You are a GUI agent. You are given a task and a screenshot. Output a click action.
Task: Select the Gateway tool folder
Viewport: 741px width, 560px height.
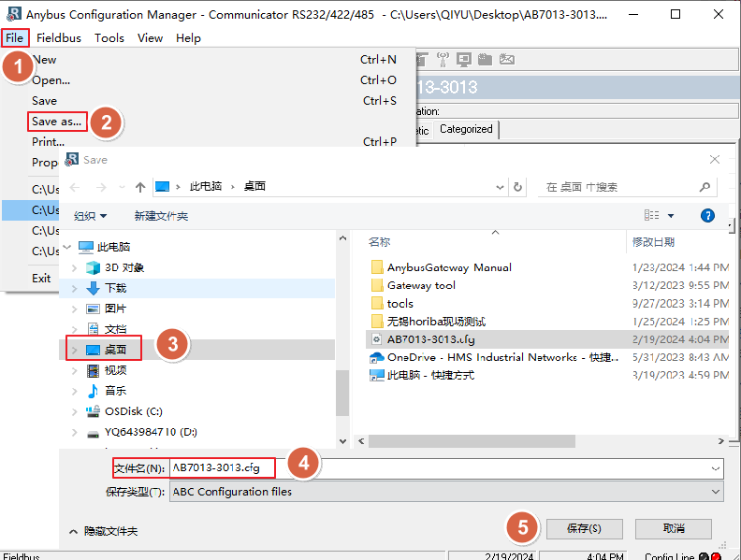point(421,285)
